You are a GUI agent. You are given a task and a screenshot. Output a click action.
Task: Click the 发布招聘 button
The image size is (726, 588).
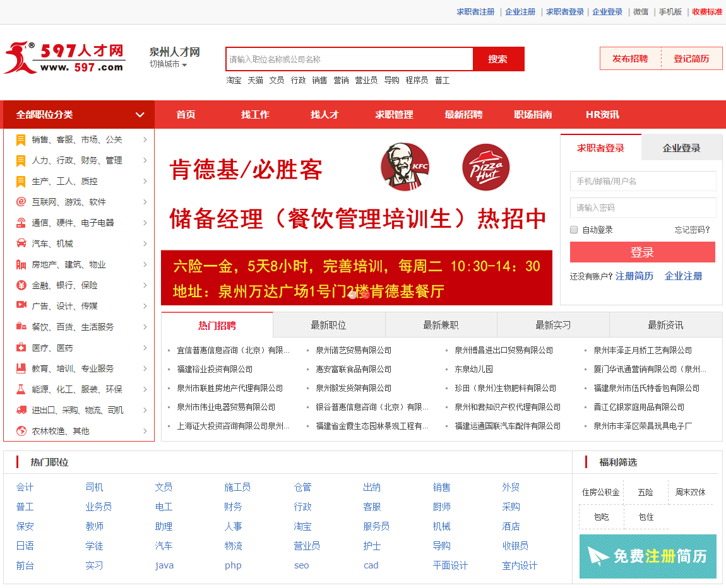pyautogui.click(x=630, y=59)
